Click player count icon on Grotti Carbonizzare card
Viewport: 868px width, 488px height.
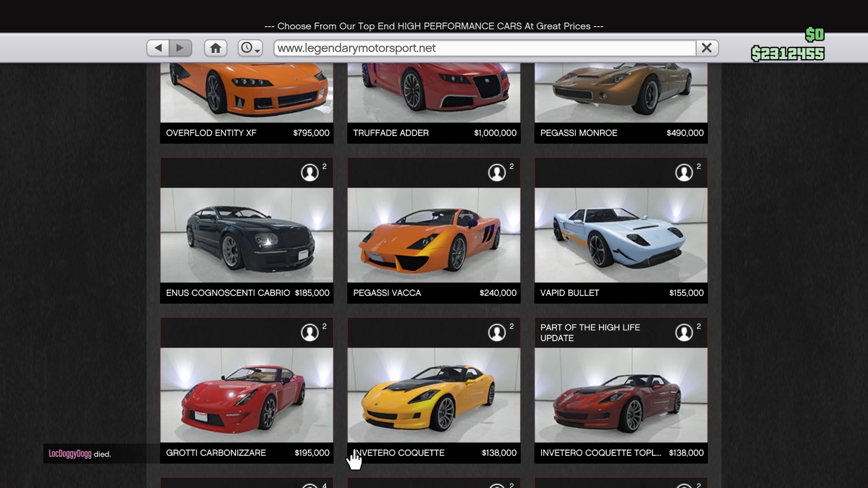[x=310, y=333]
